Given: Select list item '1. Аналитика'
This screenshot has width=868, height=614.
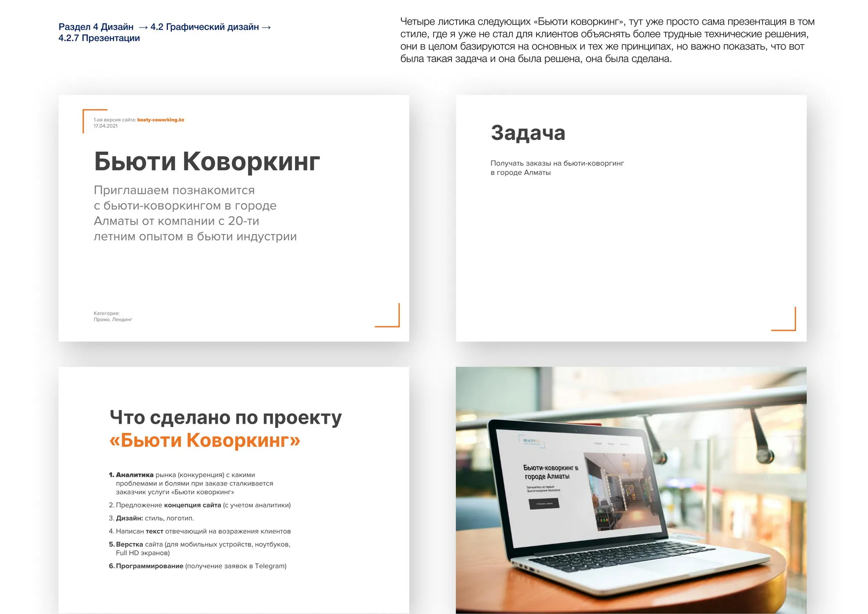Looking at the screenshot, I should [x=191, y=483].
